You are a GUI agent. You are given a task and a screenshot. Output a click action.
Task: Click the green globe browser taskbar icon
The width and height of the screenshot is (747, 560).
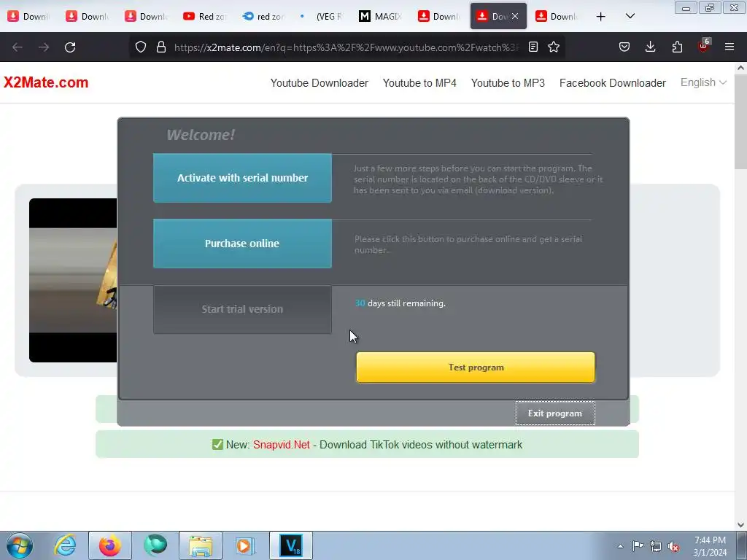pos(155,545)
